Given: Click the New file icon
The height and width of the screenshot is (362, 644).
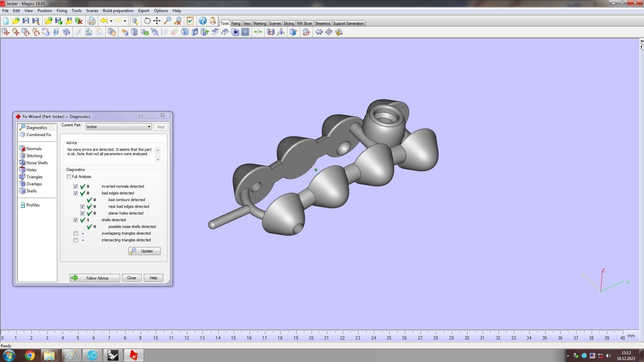Looking at the screenshot, I should pos(6,21).
